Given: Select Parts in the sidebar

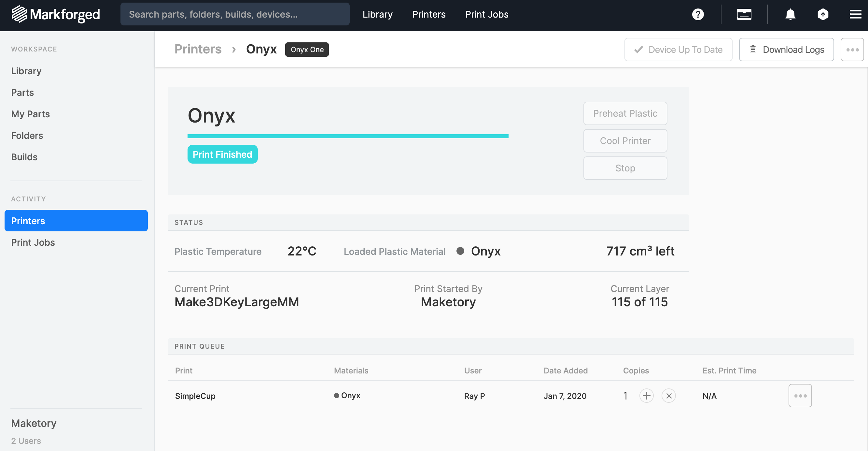Looking at the screenshot, I should pyautogui.click(x=22, y=93).
